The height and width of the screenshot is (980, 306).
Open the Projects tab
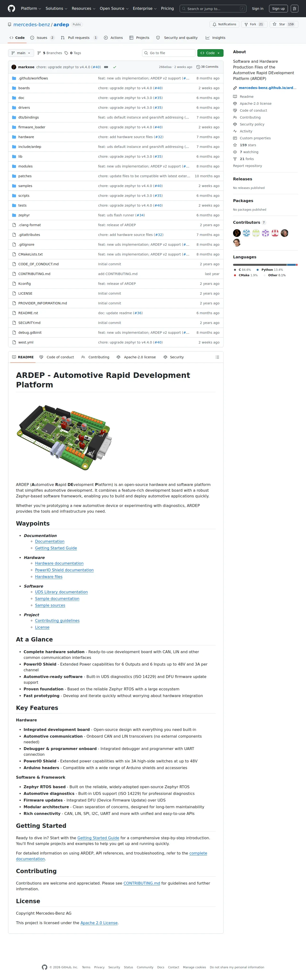click(139, 38)
